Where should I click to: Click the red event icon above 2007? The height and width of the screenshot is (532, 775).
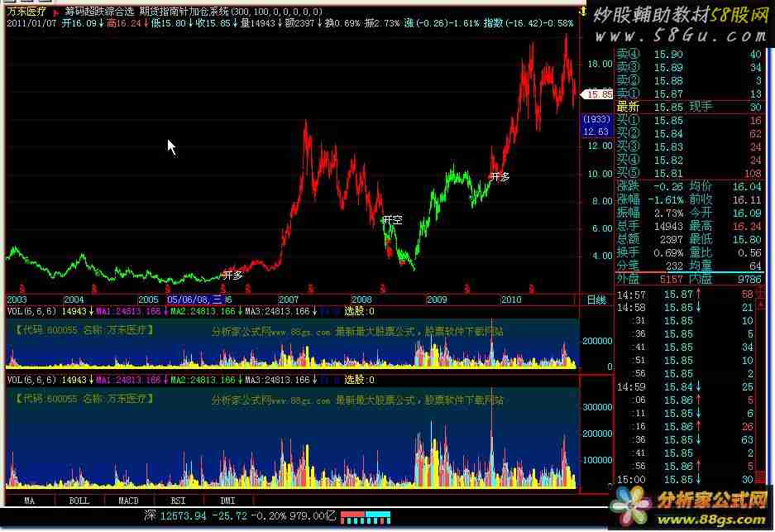[x=310, y=288]
